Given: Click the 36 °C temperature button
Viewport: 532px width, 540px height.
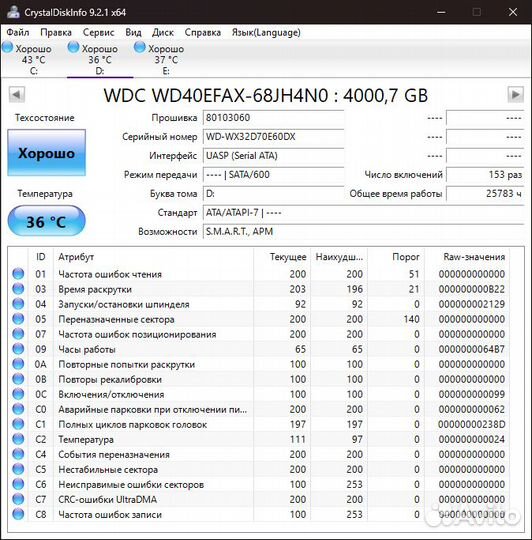Looking at the screenshot, I should tap(46, 221).
